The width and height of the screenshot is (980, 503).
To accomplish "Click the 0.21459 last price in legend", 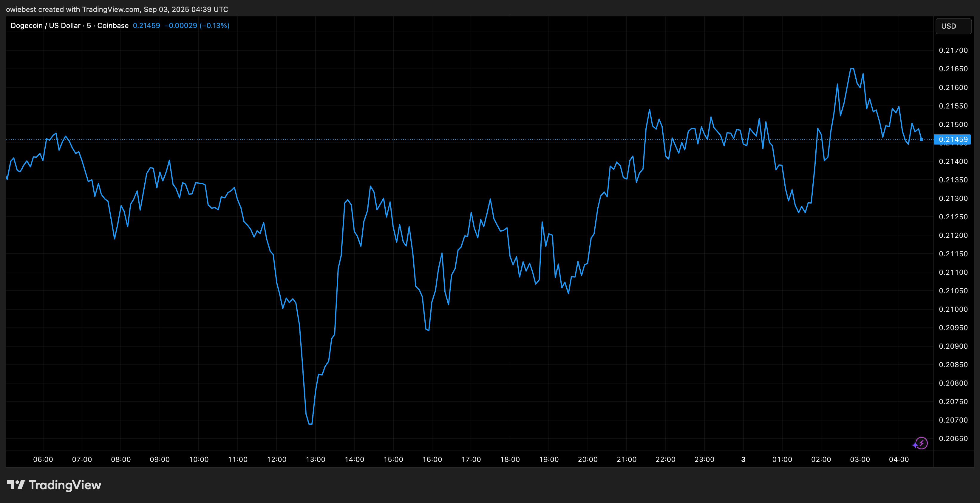I will (146, 25).
